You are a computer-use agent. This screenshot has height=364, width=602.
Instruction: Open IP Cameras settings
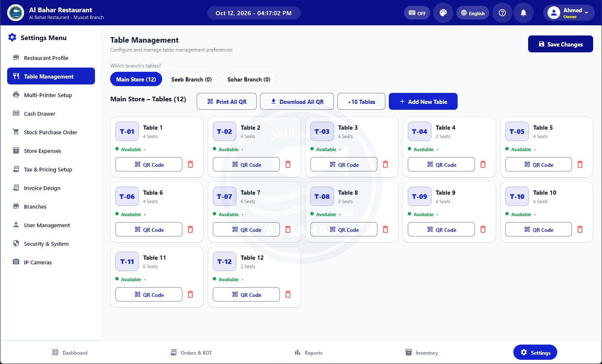[x=51, y=262]
